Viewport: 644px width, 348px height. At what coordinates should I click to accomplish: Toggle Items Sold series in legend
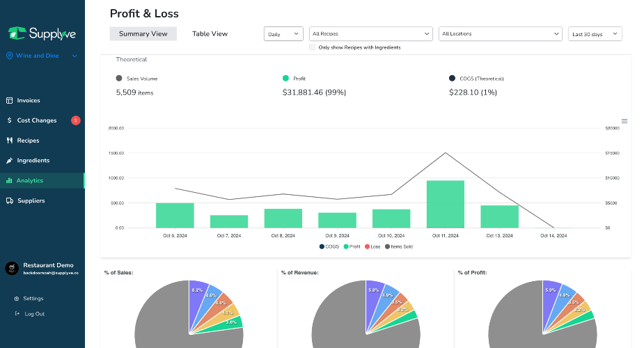pos(399,246)
